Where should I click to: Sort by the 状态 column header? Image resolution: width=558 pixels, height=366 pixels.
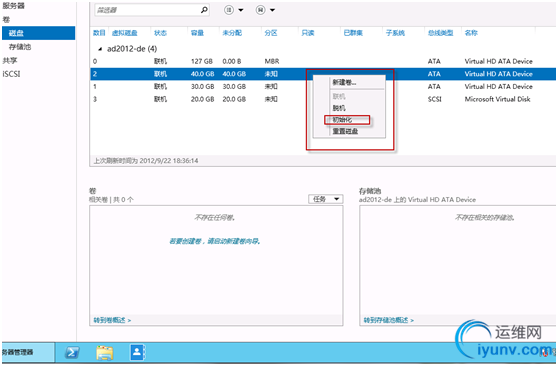tap(160, 33)
